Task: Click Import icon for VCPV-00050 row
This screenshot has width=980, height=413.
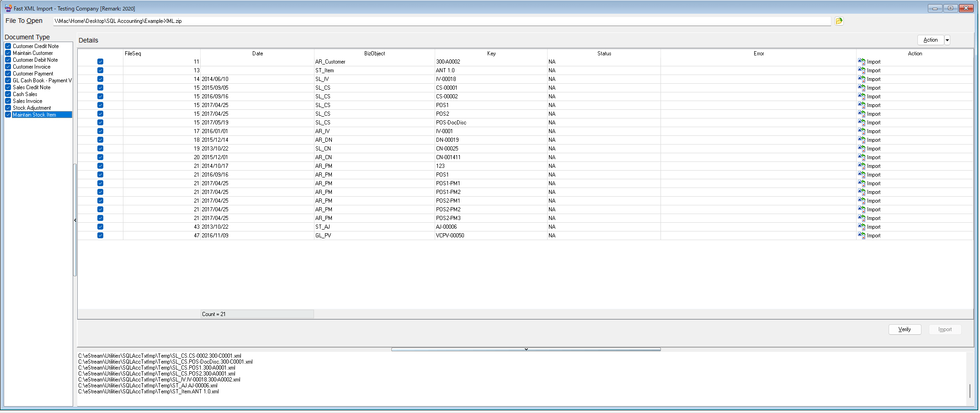Action: coord(862,236)
